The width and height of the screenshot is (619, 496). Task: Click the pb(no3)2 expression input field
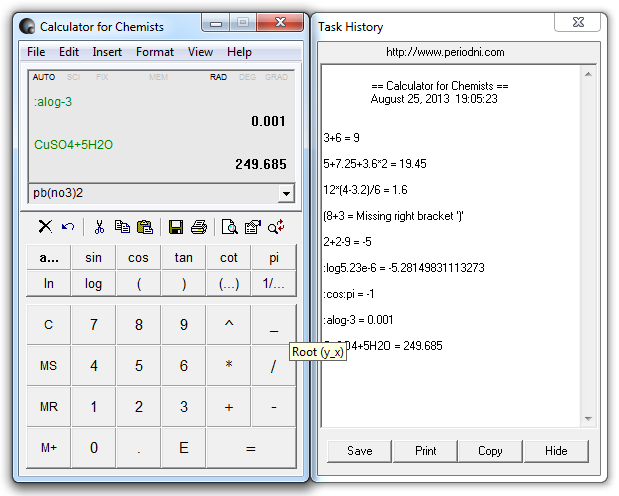click(154, 193)
